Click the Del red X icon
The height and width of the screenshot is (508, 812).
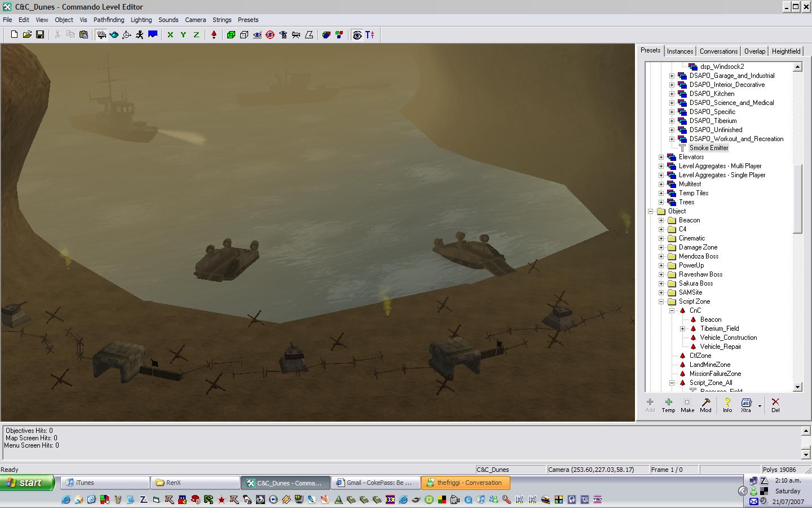(775, 405)
